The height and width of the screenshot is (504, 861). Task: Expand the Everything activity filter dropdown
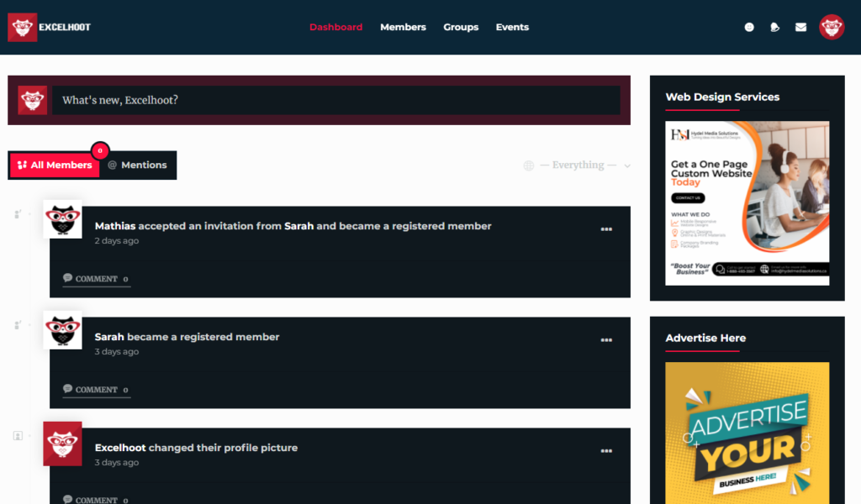pyautogui.click(x=580, y=165)
